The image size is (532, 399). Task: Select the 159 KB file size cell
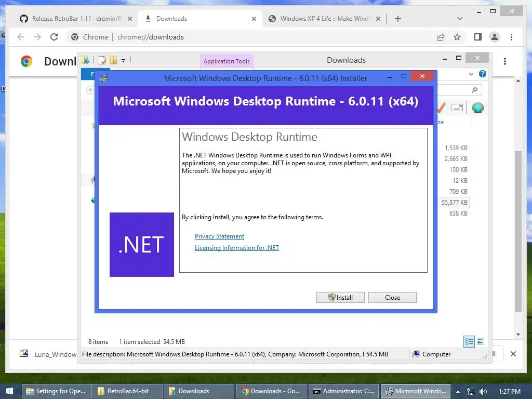coord(458,170)
